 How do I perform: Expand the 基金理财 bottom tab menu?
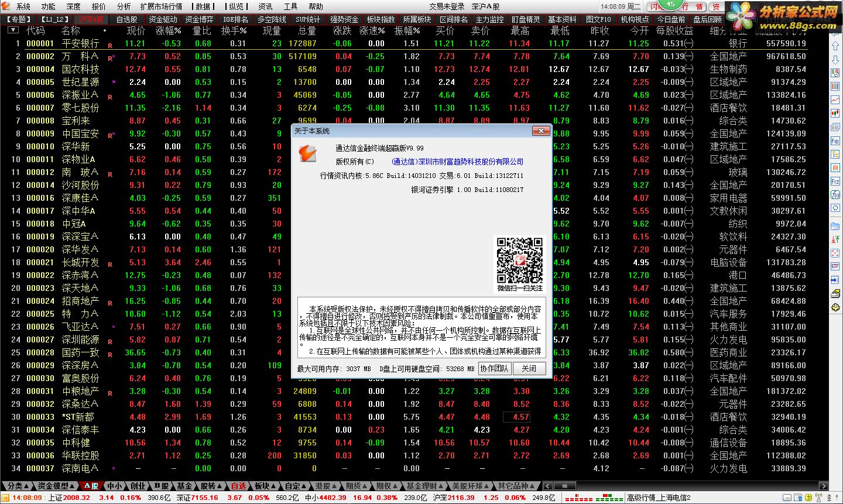coord(425,486)
